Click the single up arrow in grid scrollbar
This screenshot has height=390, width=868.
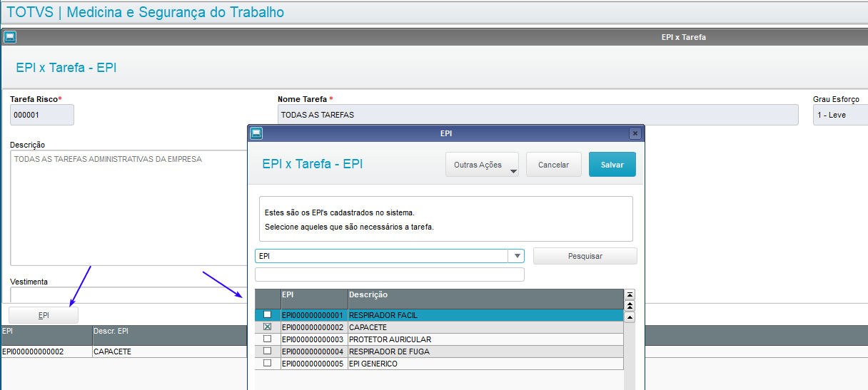[630, 317]
